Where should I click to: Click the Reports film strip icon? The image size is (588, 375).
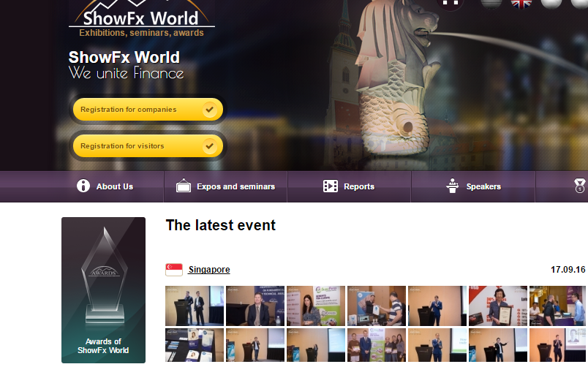(331, 186)
